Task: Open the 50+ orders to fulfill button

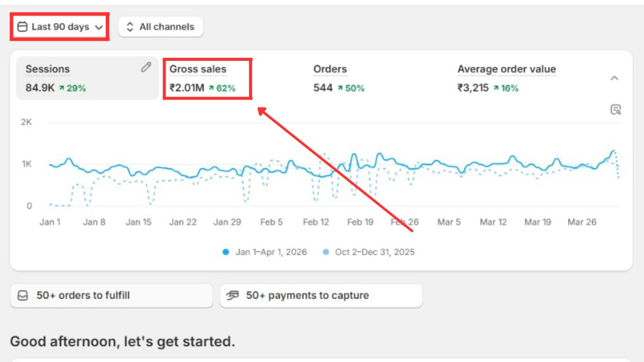Action: (111, 296)
